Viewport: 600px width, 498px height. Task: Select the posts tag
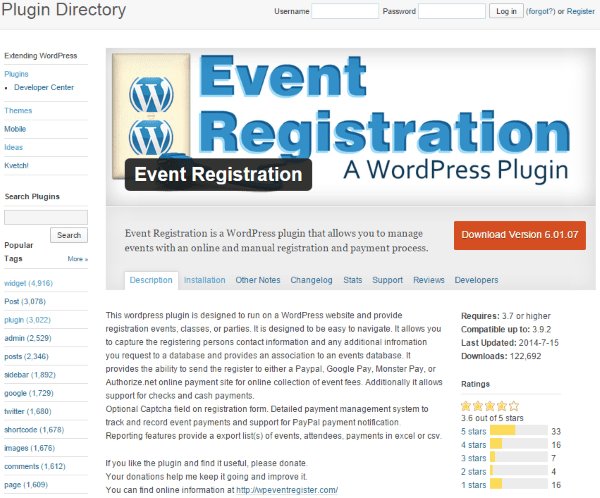coord(26,356)
